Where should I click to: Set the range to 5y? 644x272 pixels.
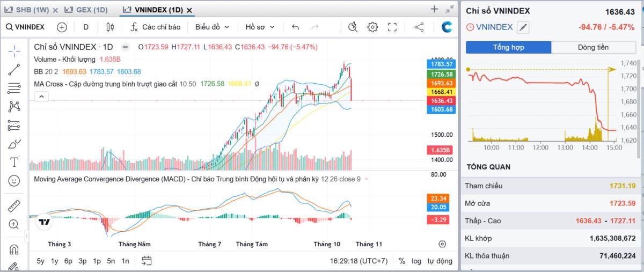41,261
